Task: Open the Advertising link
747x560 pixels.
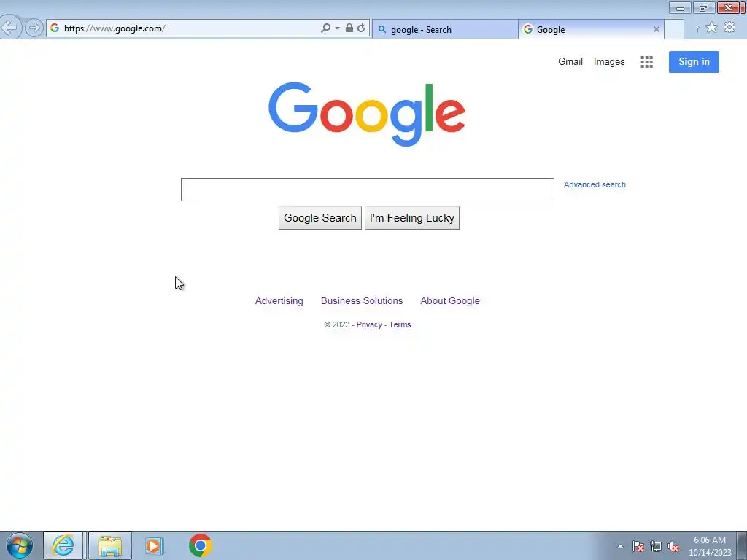Action: tap(279, 301)
